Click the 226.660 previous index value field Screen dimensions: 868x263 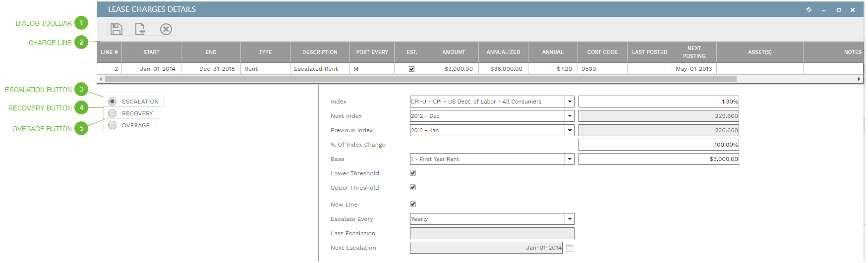tap(659, 130)
